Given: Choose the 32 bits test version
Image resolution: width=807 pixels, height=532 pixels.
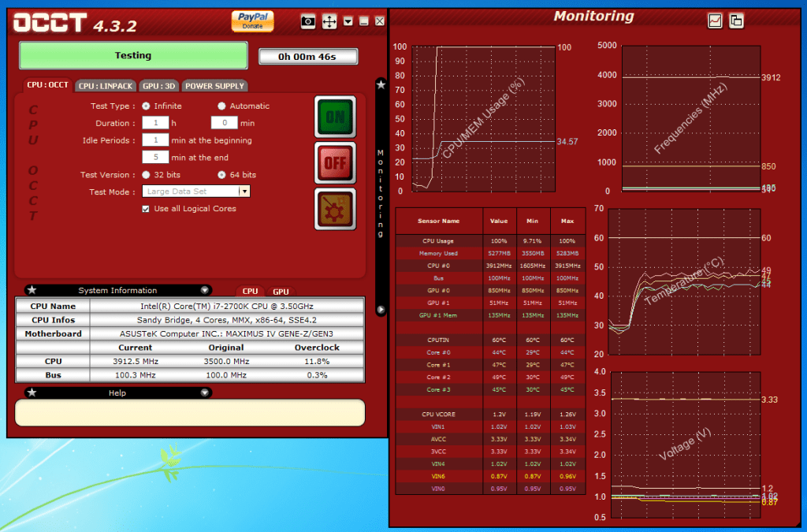Looking at the screenshot, I should (x=146, y=175).
